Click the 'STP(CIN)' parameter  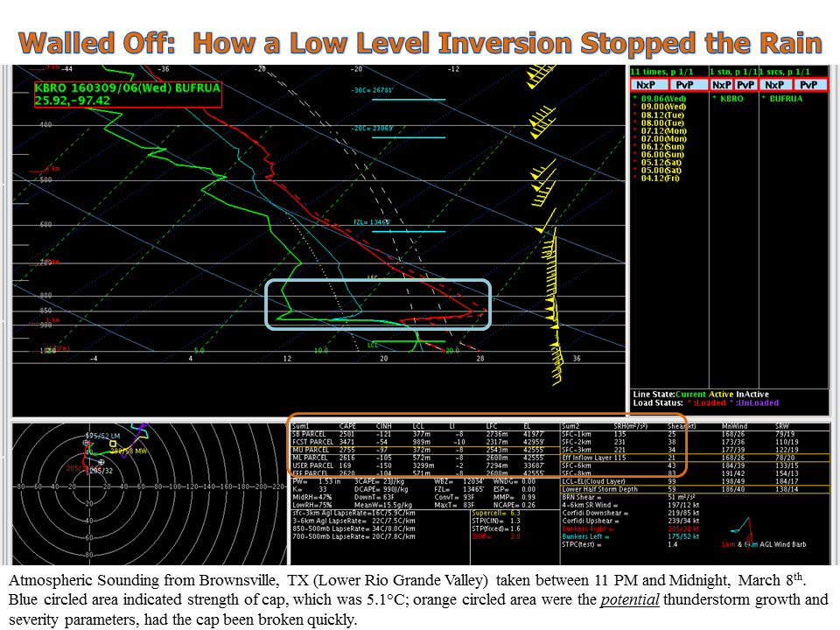coord(496,521)
